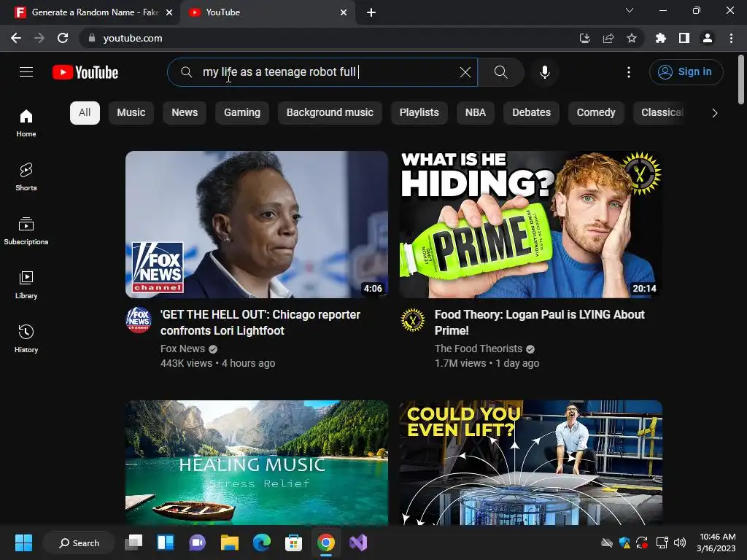Click the install app icon in address bar

[585, 38]
